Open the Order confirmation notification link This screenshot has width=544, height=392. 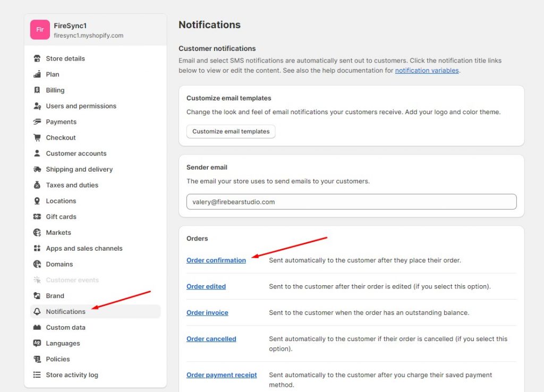[x=216, y=260]
